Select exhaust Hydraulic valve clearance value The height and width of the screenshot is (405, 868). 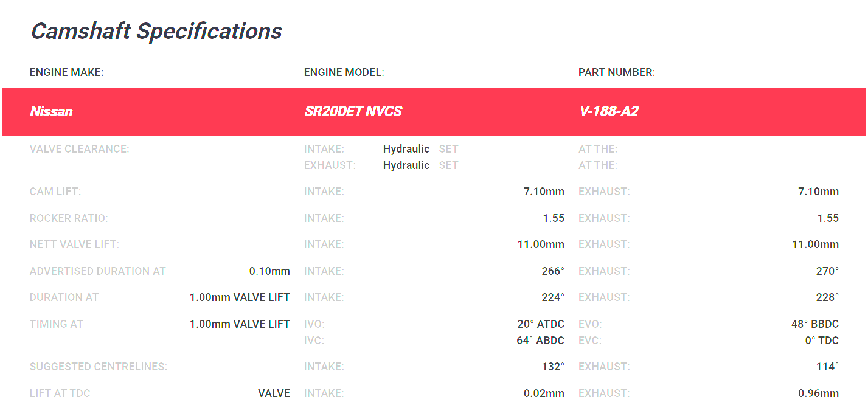tap(406, 165)
